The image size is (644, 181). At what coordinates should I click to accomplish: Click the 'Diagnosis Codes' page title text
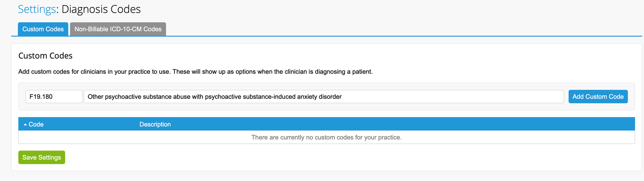(x=101, y=9)
